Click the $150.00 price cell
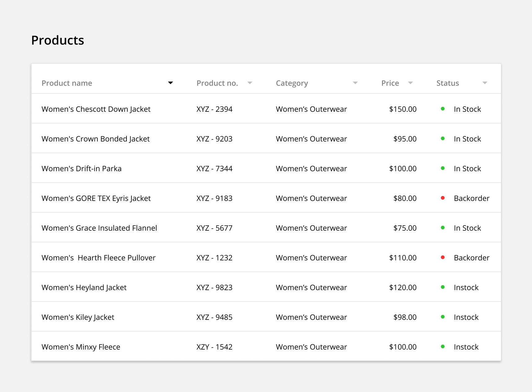The image size is (532, 392). click(403, 109)
